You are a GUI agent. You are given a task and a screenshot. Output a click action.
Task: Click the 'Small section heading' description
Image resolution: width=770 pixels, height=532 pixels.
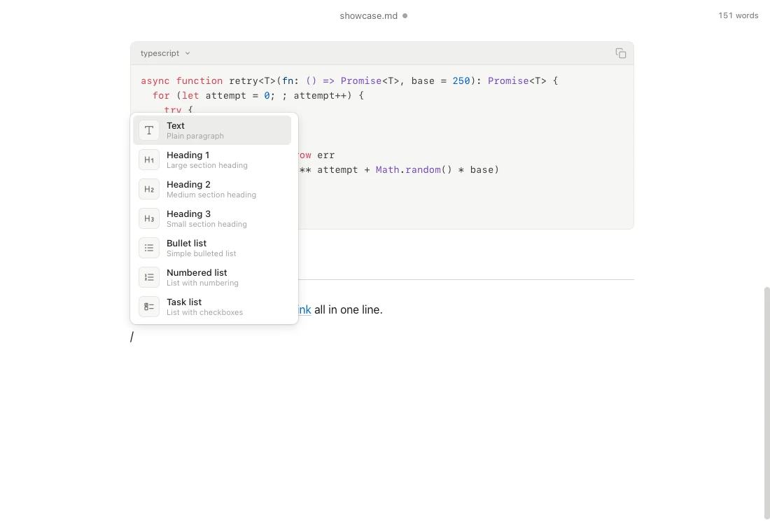click(206, 225)
